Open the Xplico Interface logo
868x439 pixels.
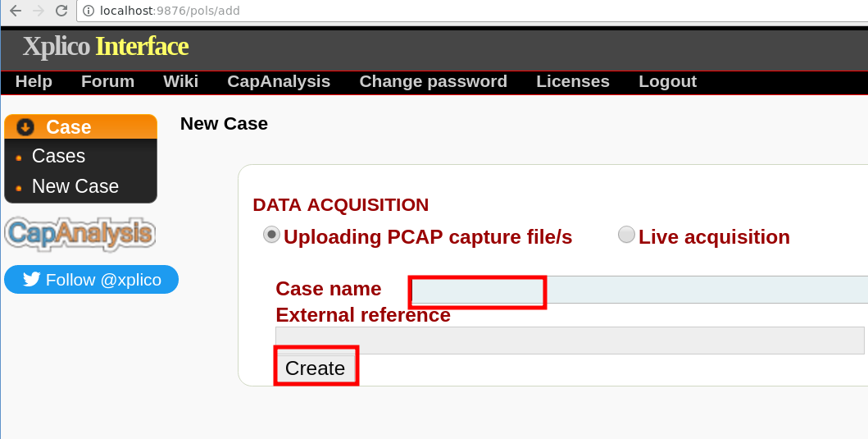pyautogui.click(x=106, y=47)
